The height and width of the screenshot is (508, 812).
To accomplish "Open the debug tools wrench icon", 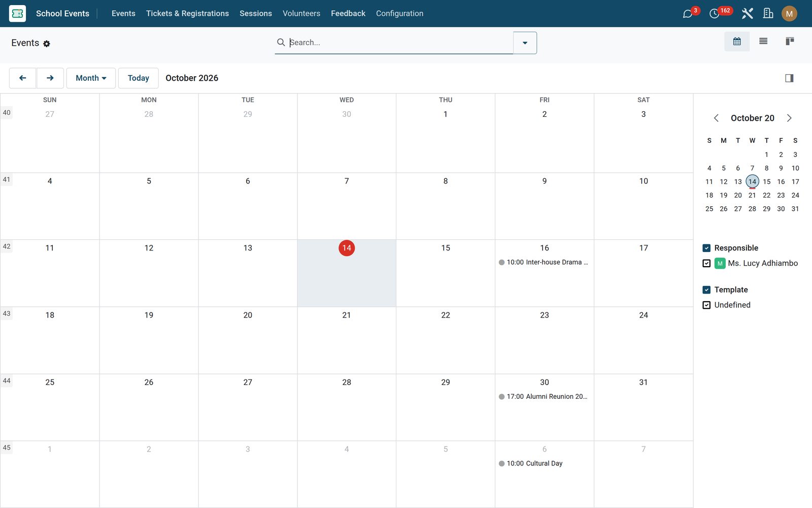I will point(747,14).
